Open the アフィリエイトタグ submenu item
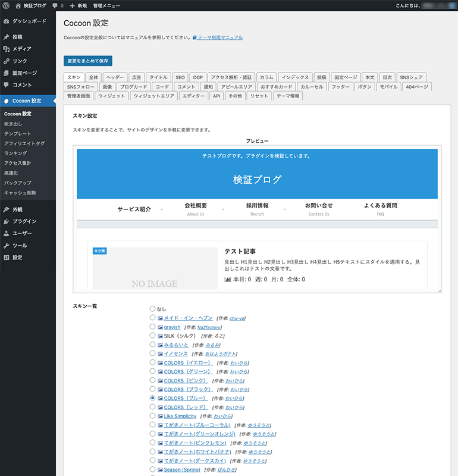The image size is (458, 476). click(24, 143)
